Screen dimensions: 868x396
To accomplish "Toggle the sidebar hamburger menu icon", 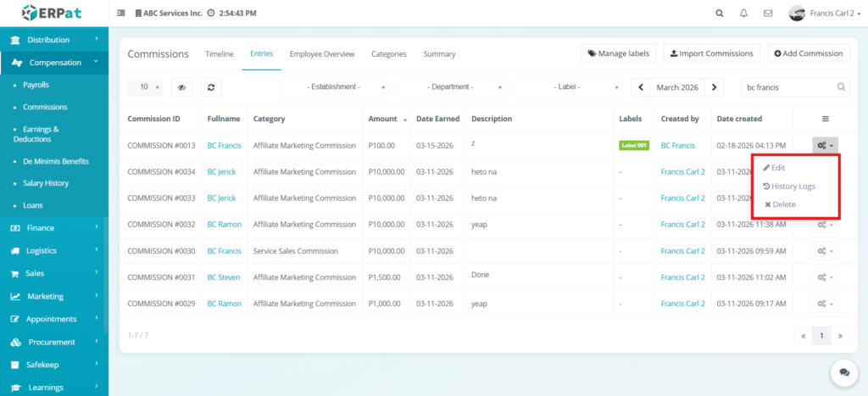I will point(120,14).
